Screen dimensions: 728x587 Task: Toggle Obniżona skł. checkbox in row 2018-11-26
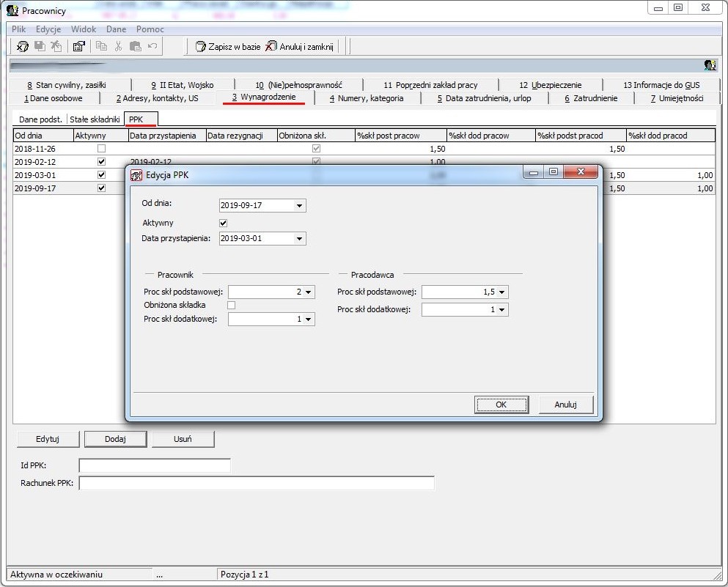pyautogui.click(x=316, y=149)
